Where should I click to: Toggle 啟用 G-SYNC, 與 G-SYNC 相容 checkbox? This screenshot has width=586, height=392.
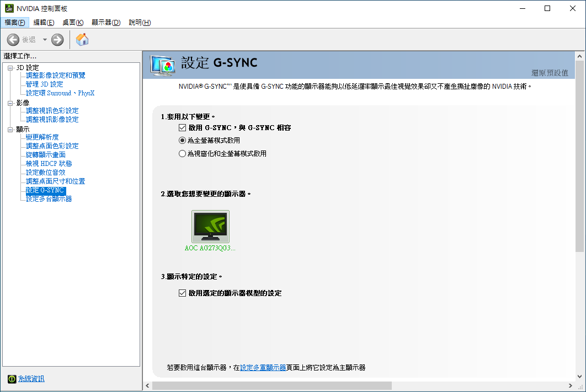[183, 128]
